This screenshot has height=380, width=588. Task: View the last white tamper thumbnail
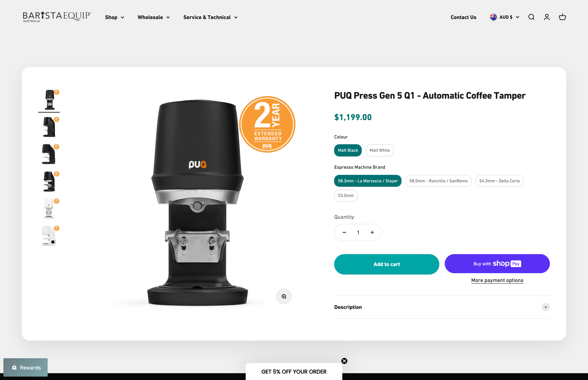49,235
